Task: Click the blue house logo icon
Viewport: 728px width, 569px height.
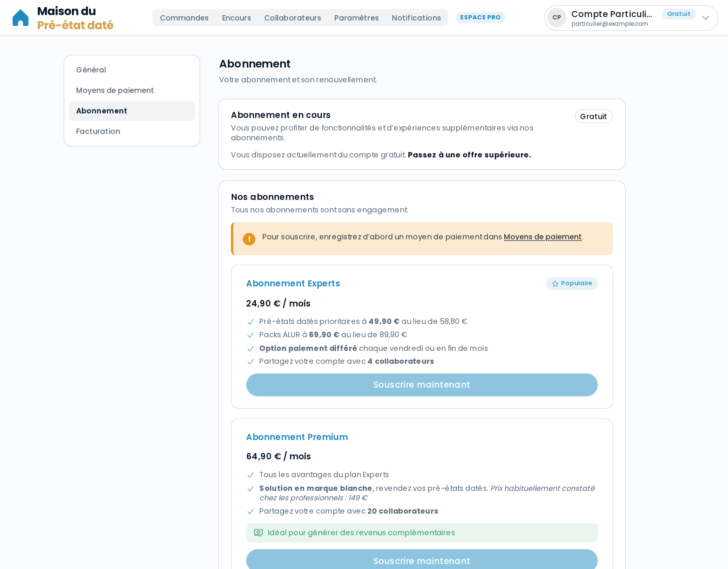Action: coord(20,18)
